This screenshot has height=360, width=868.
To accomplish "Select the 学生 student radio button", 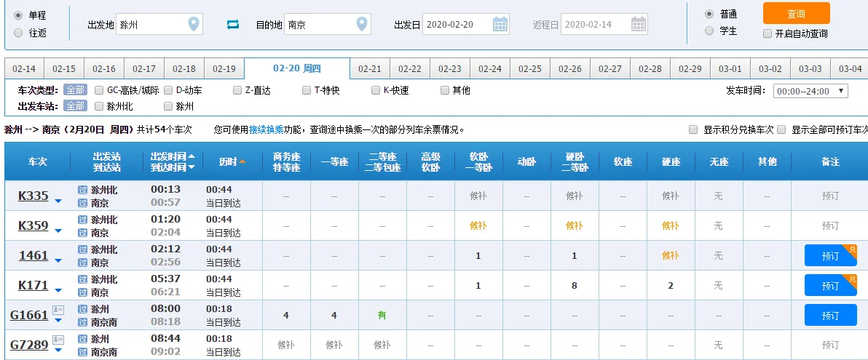I will 709,31.
